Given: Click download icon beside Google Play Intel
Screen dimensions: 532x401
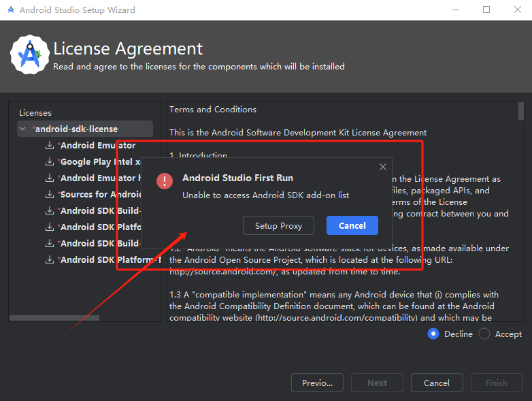Looking at the screenshot, I should [50, 161].
